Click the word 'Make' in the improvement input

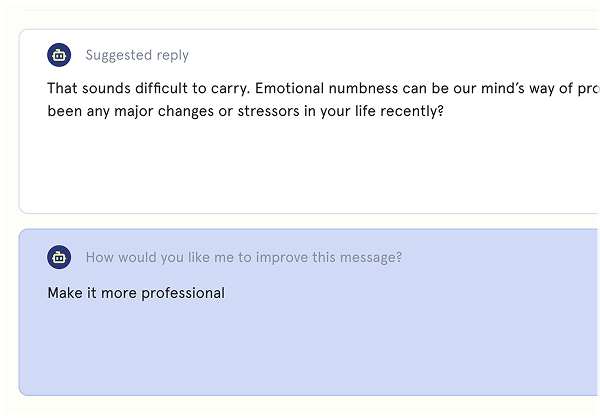point(64,293)
